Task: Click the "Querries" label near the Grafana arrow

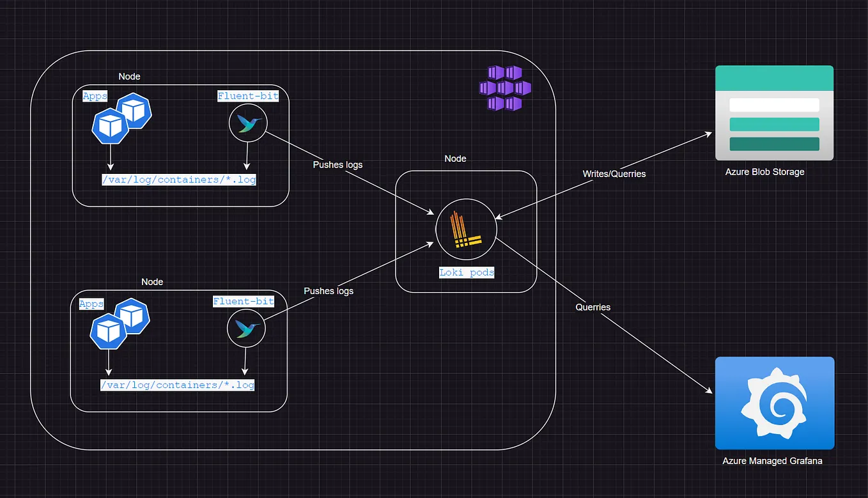Action: pos(593,307)
